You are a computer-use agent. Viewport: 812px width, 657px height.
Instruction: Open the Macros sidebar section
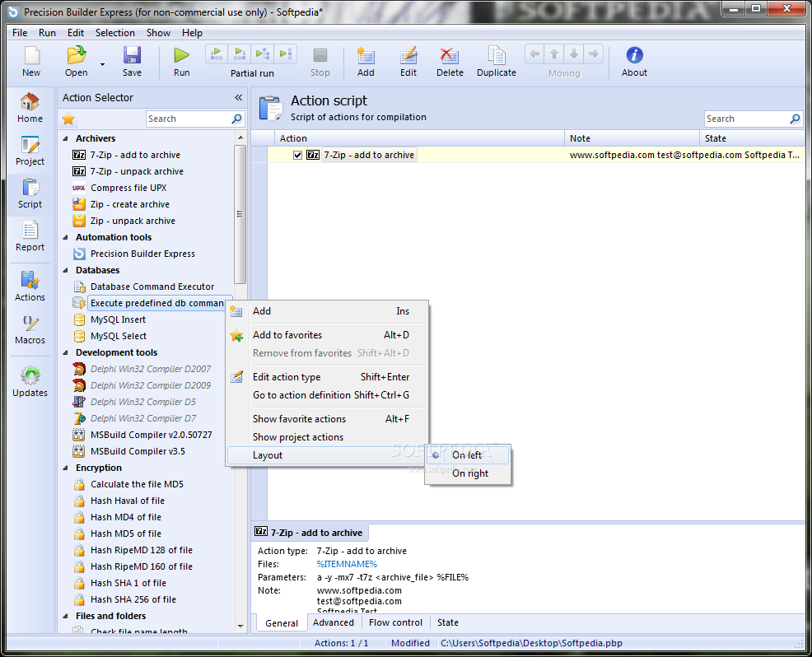[30, 330]
